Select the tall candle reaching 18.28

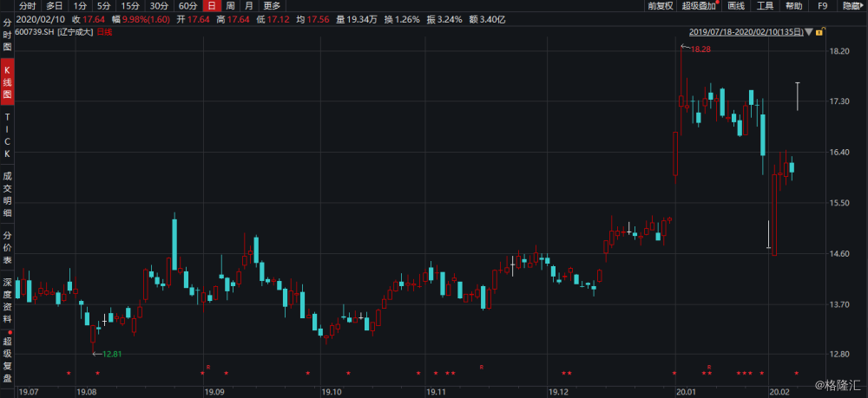pos(681,91)
